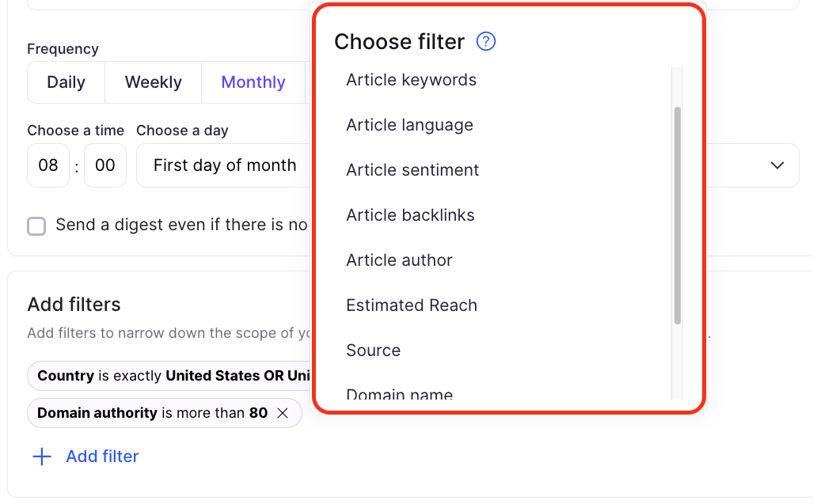Choose Estimated Reach filter
Viewport: 813px width, 504px height.
point(412,305)
